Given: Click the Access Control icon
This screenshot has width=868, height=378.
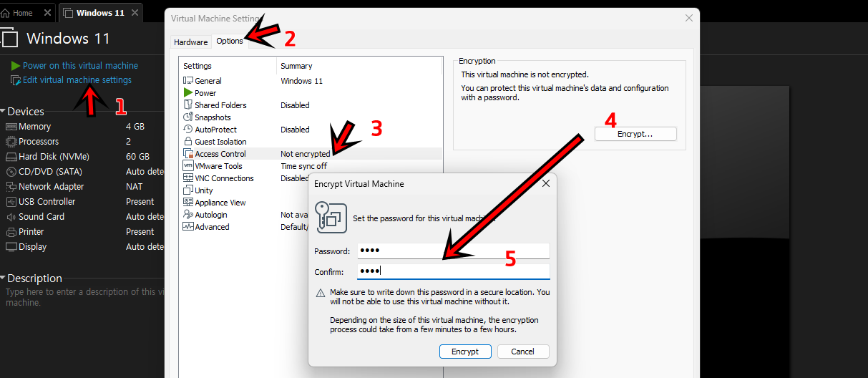Looking at the screenshot, I should tap(188, 154).
